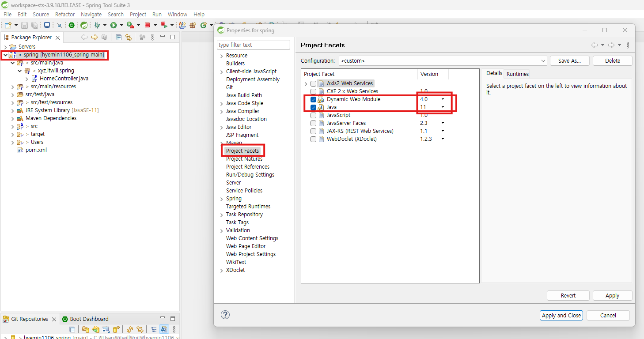Click the New Java Class green C icon

pyautogui.click(x=204, y=25)
